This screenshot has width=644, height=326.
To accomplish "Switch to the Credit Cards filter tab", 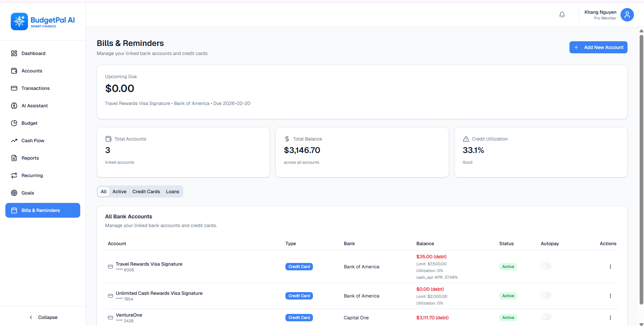I will pos(146,192).
